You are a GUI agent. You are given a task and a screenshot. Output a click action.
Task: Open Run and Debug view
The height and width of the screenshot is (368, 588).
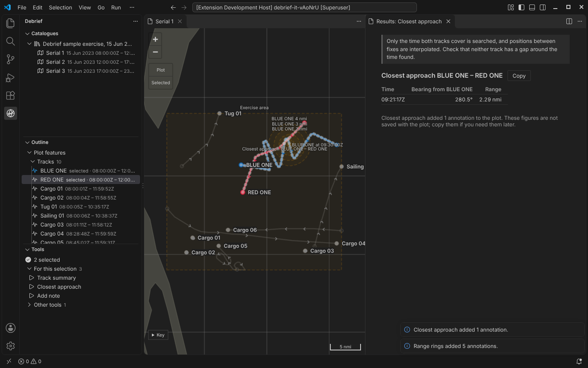click(x=11, y=77)
